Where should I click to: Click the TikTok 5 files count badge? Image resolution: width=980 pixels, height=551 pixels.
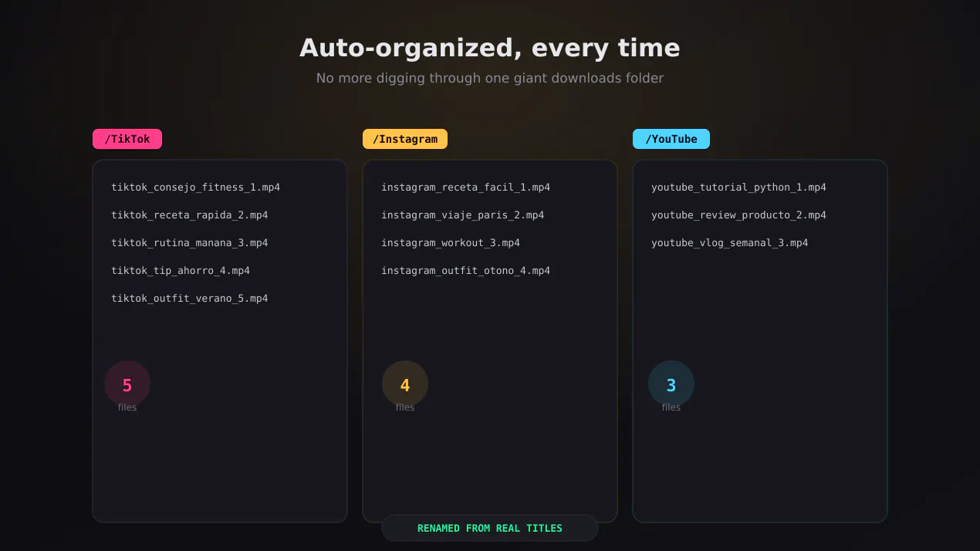point(127,384)
